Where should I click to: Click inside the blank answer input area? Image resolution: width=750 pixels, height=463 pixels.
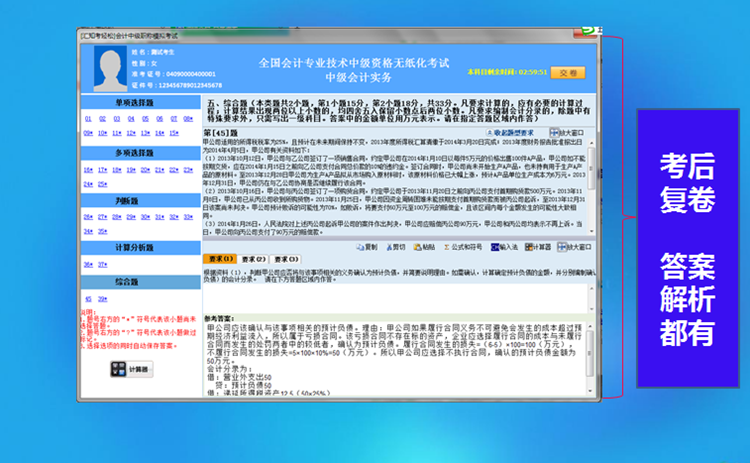click(395, 298)
